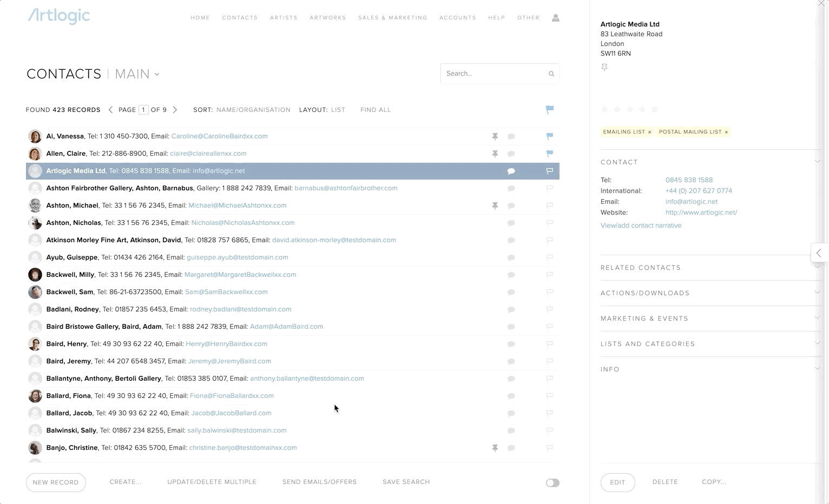Open the MAIN contacts view dropdown

click(137, 74)
